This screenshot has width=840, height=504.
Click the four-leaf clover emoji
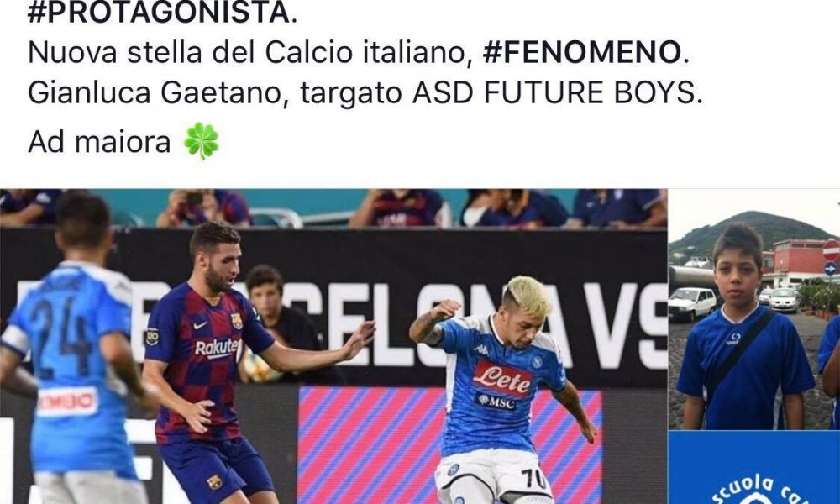point(202,142)
